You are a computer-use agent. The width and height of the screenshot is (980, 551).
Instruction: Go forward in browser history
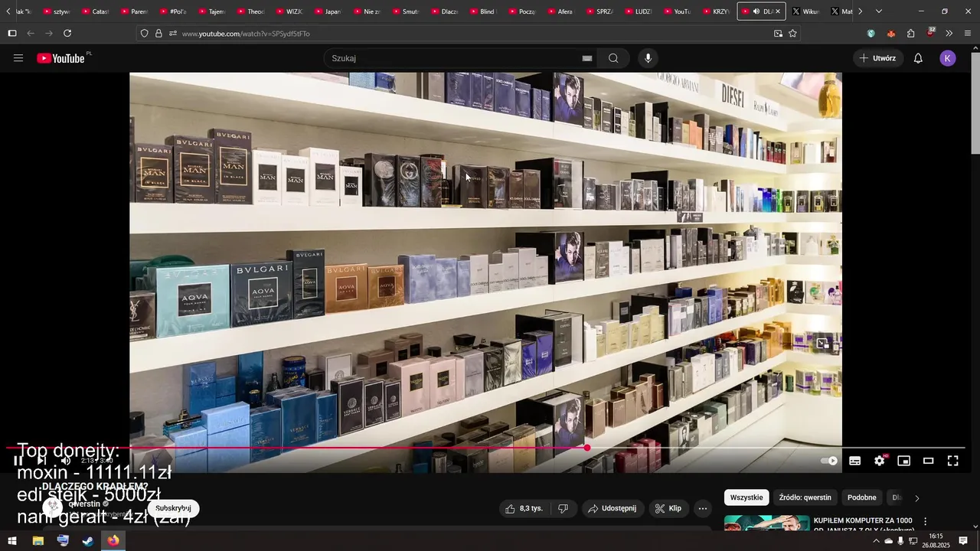49,34
